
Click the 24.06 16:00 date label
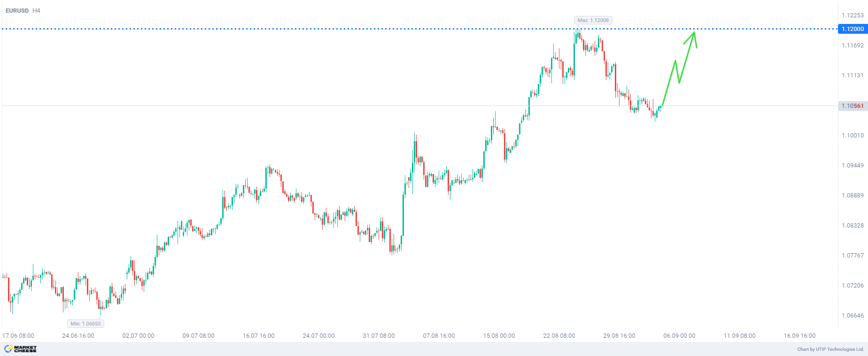(x=78, y=336)
